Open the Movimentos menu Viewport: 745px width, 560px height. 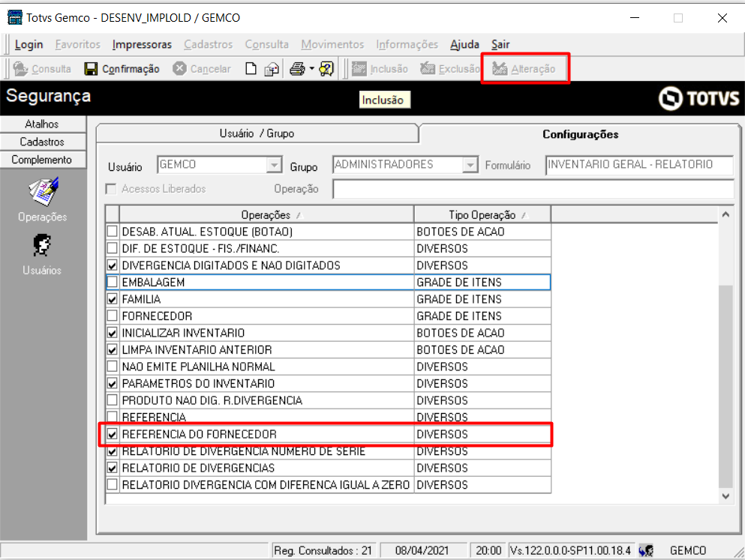coord(332,44)
